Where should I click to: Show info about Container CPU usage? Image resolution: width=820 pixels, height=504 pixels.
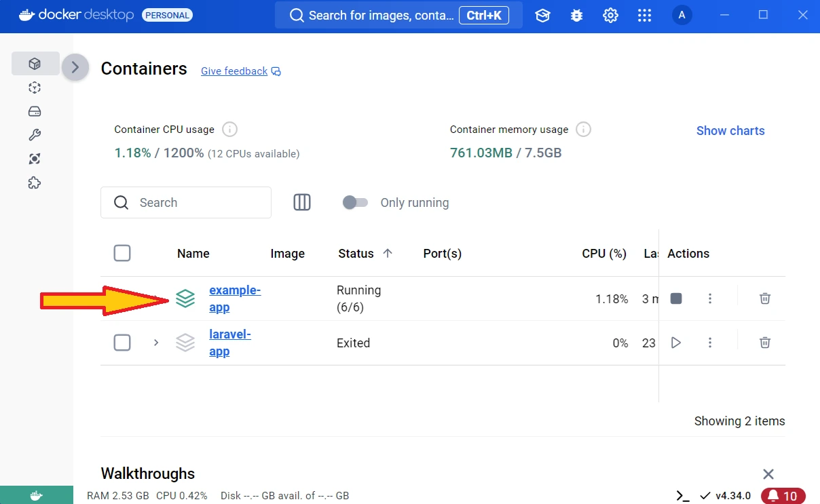229,130
